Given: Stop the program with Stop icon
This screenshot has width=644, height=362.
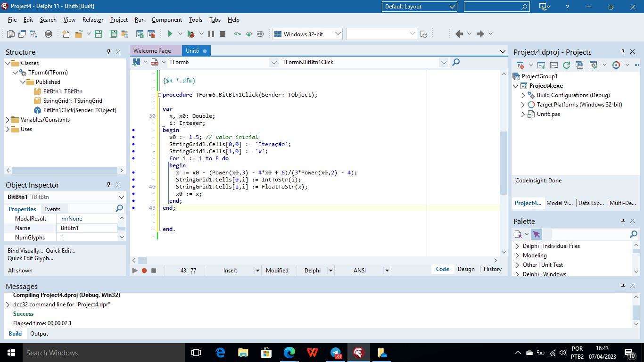Looking at the screenshot, I should coord(223,34).
